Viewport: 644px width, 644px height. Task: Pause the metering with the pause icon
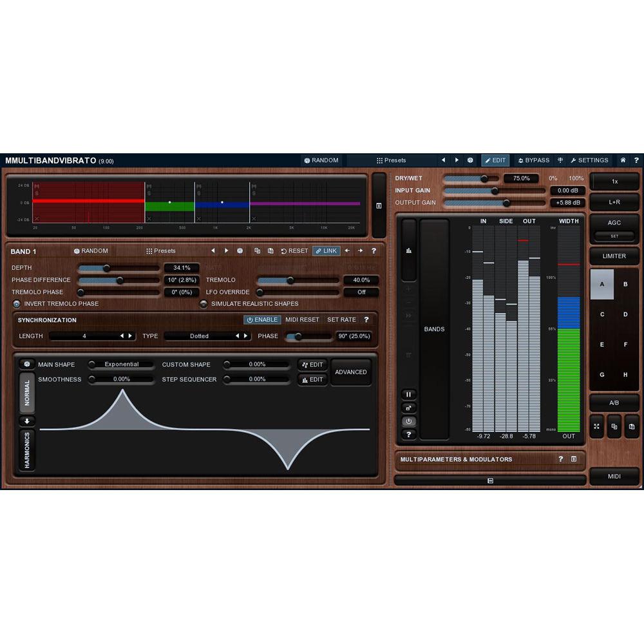coord(409,394)
